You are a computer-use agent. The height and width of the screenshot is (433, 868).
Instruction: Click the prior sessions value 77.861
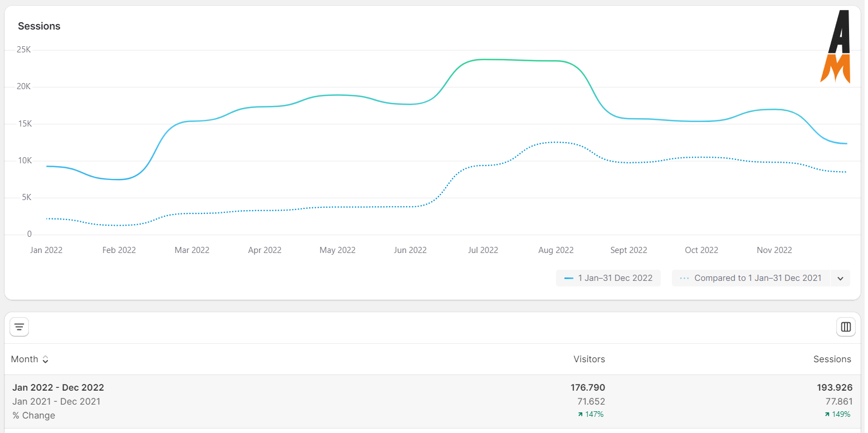coord(838,402)
